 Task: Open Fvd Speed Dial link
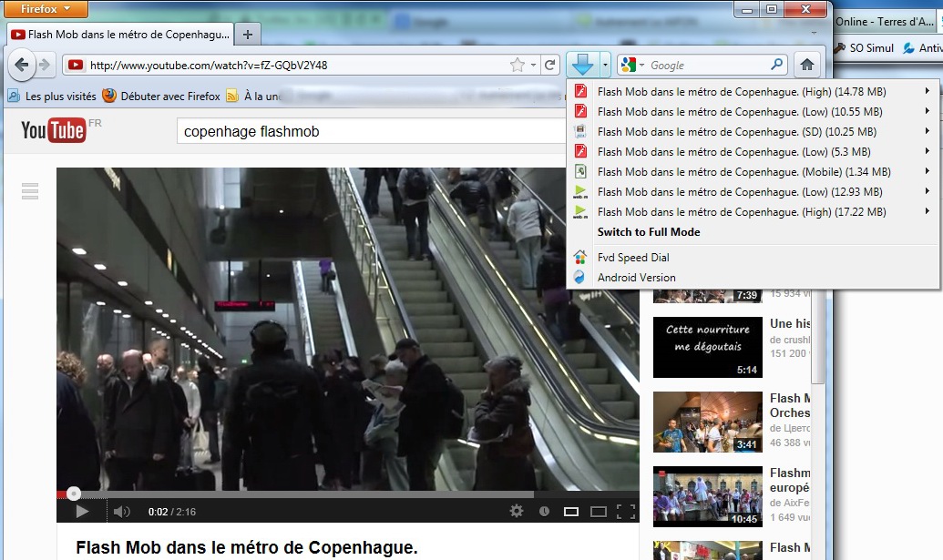(x=632, y=257)
